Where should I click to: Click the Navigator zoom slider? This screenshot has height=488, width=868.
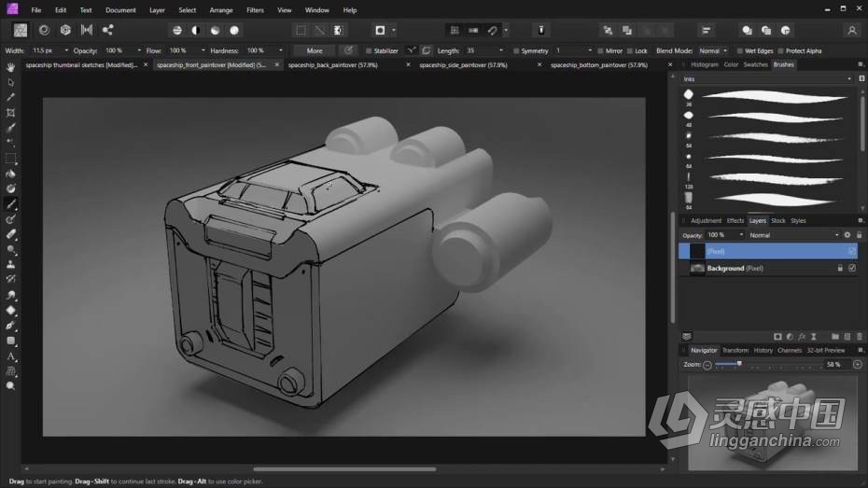click(x=767, y=365)
